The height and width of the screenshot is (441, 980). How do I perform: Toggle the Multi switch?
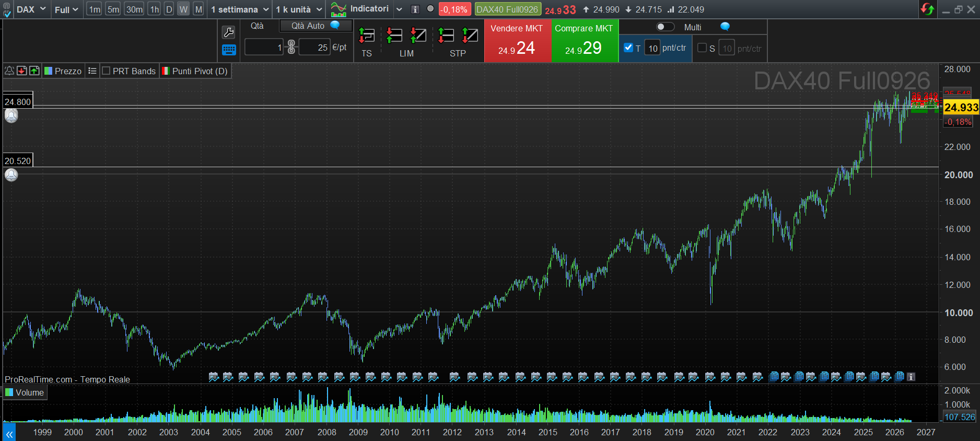pyautogui.click(x=665, y=27)
